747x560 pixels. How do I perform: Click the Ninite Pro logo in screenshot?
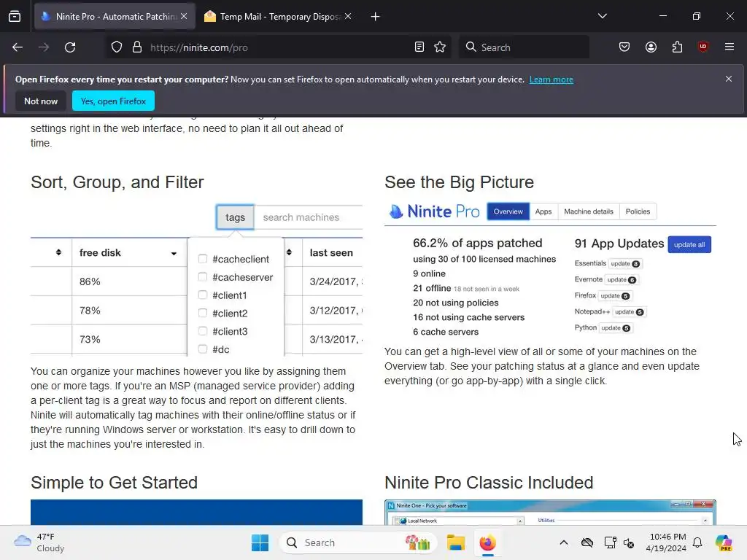pos(434,211)
